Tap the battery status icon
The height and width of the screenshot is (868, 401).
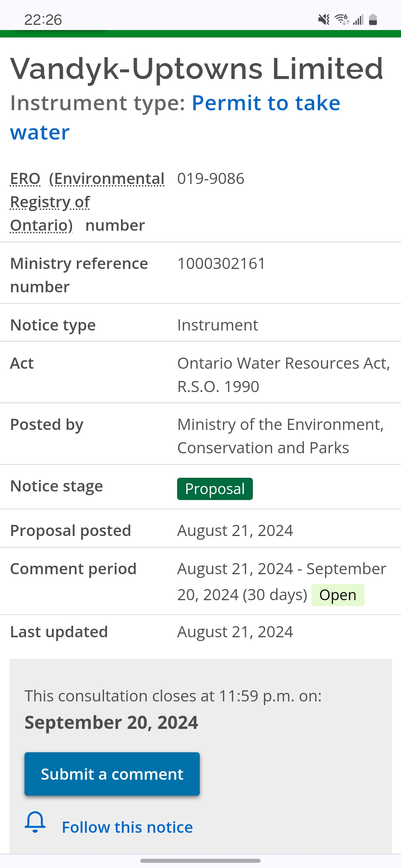pos(373,20)
